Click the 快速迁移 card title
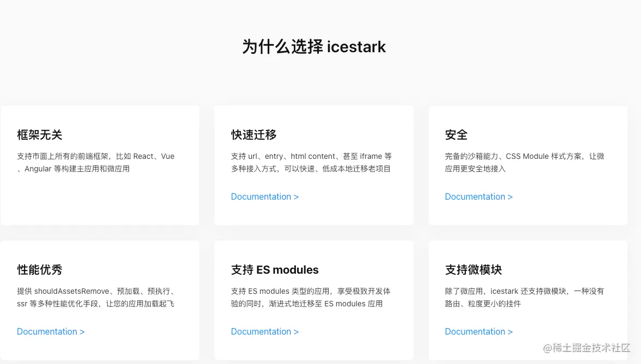The width and height of the screenshot is (641, 364). pos(254,135)
